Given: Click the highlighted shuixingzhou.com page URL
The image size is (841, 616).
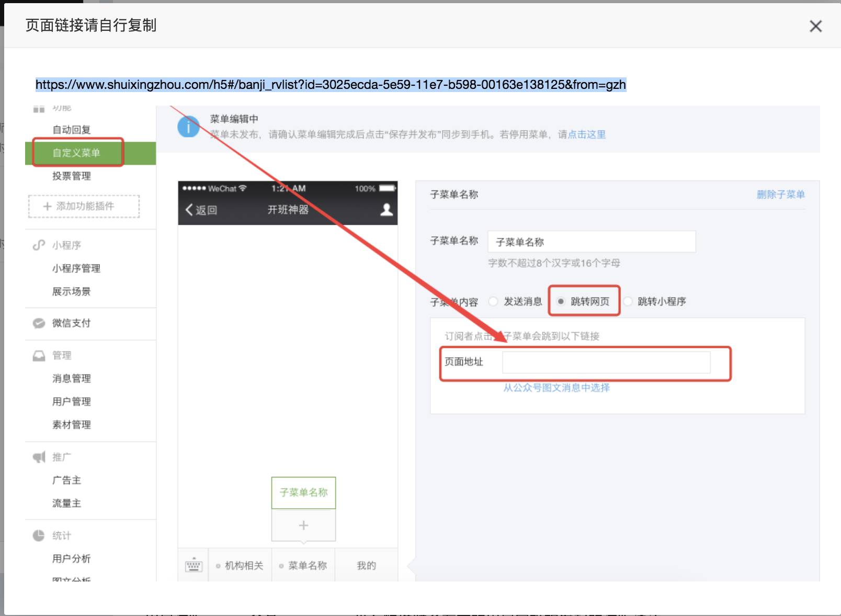Looking at the screenshot, I should coord(331,85).
